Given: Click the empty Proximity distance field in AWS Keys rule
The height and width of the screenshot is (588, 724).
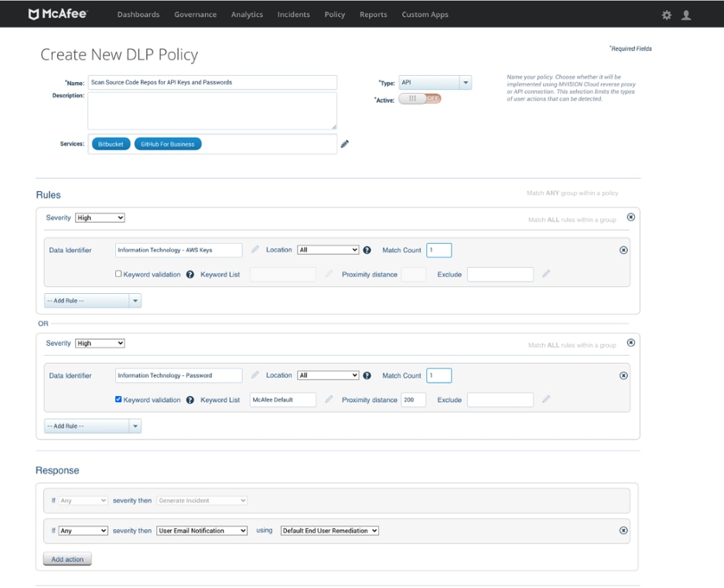Looking at the screenshot, I should click(x=413, y=275).
